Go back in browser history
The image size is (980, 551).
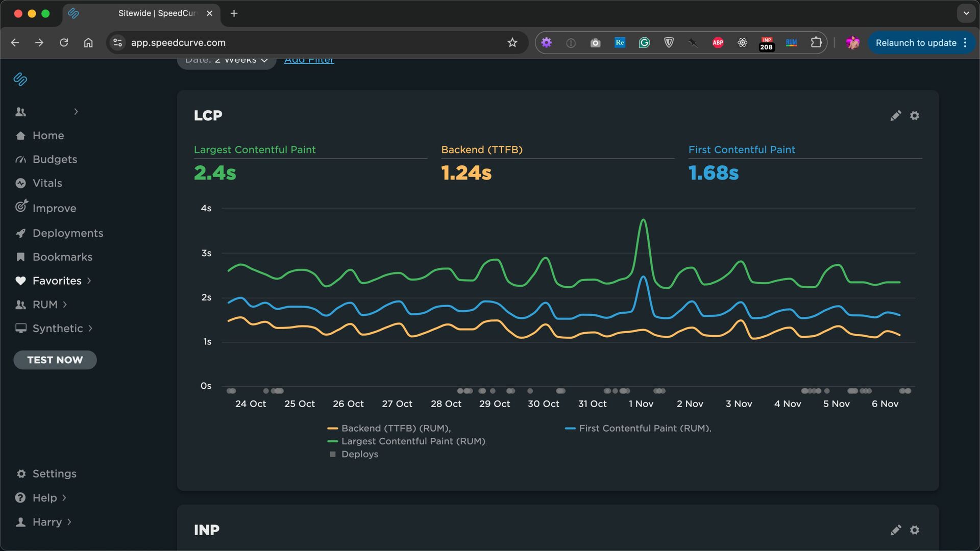coord(15,43)
